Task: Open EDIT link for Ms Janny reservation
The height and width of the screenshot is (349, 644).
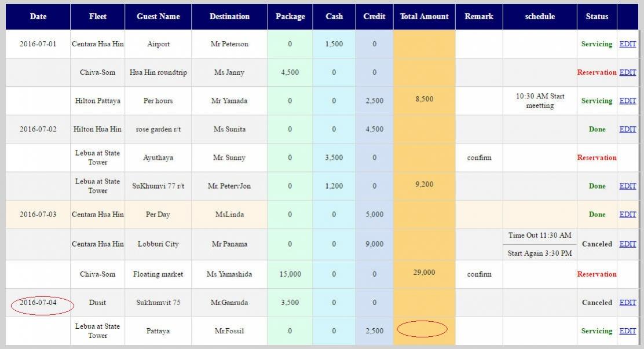Action: [x=627, y=72]
